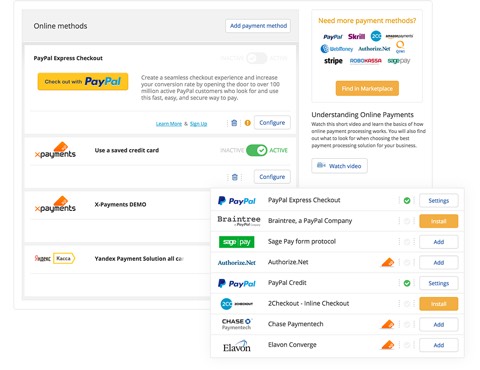480x370 pixels.
Task: Click the PayPal logo in sidebar box
Action: click(333, 37)
